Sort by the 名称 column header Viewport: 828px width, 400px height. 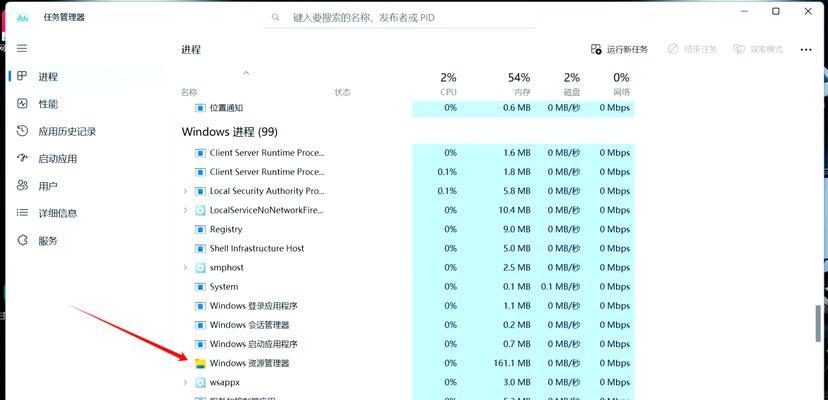pos(189,92)
